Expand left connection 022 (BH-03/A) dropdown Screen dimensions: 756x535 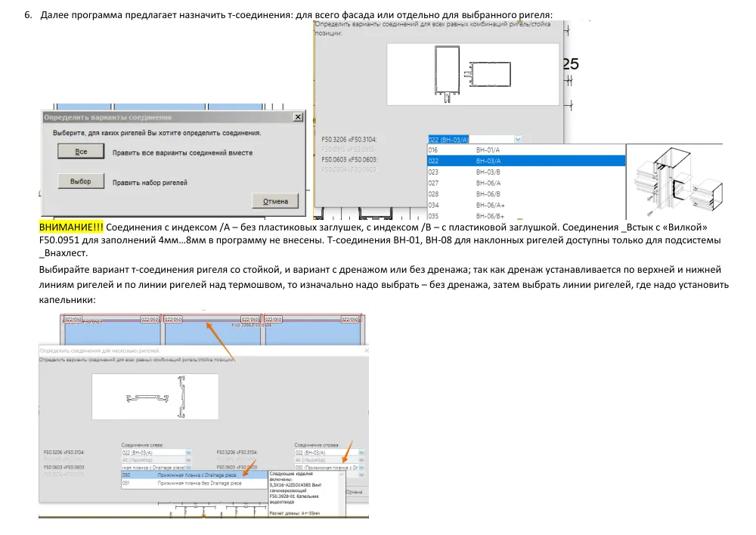(x=188, y=453)
